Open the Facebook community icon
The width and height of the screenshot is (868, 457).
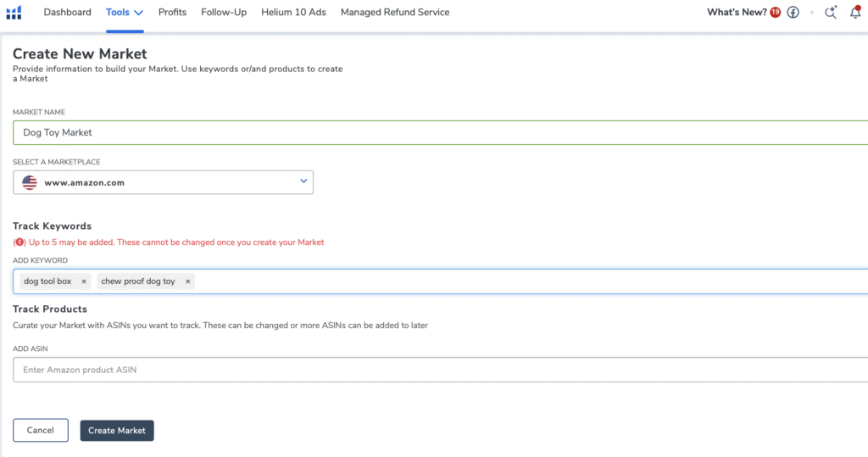pyautogui.click(x=793, y=13)
